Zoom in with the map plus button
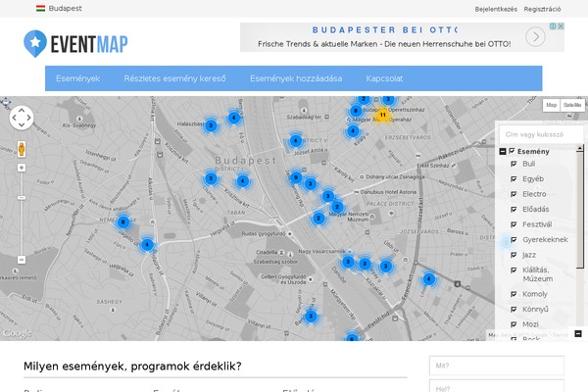This screenshot has width=588, height=392. (22, 168)
